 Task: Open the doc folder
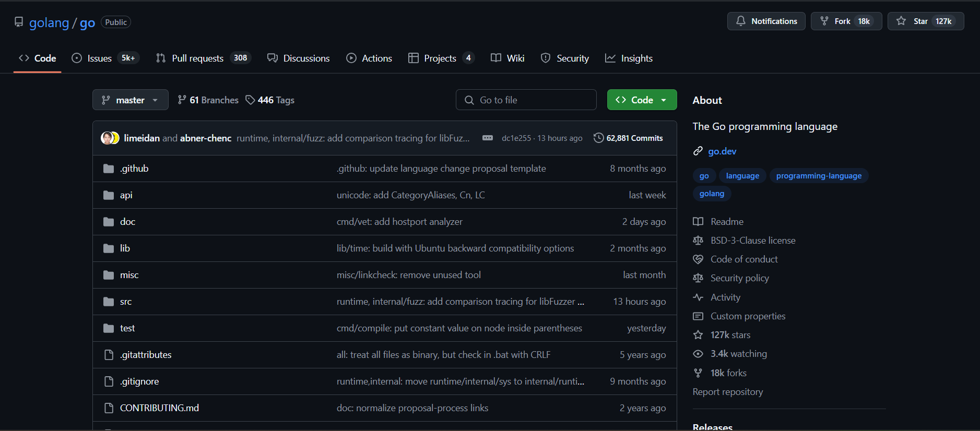(x=127, y=222)
